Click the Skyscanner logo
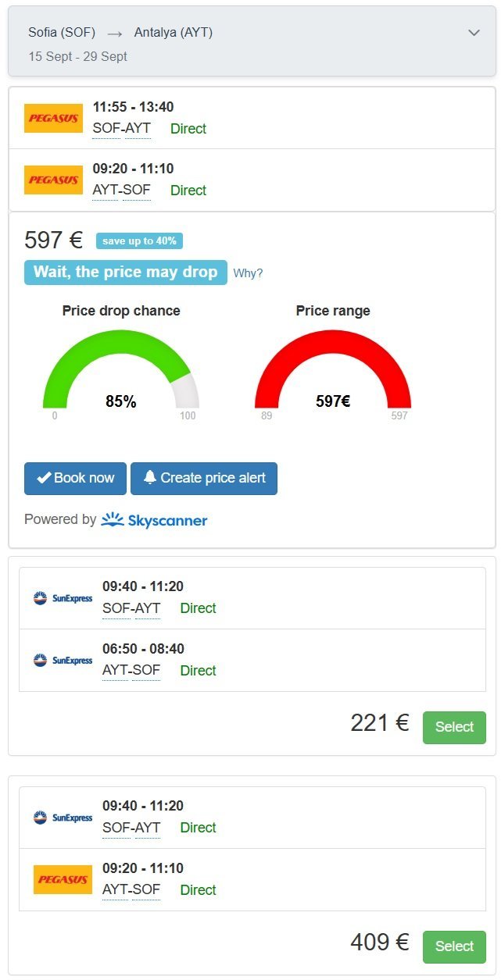The image size is (501, 980). click(x=154, y=519)
